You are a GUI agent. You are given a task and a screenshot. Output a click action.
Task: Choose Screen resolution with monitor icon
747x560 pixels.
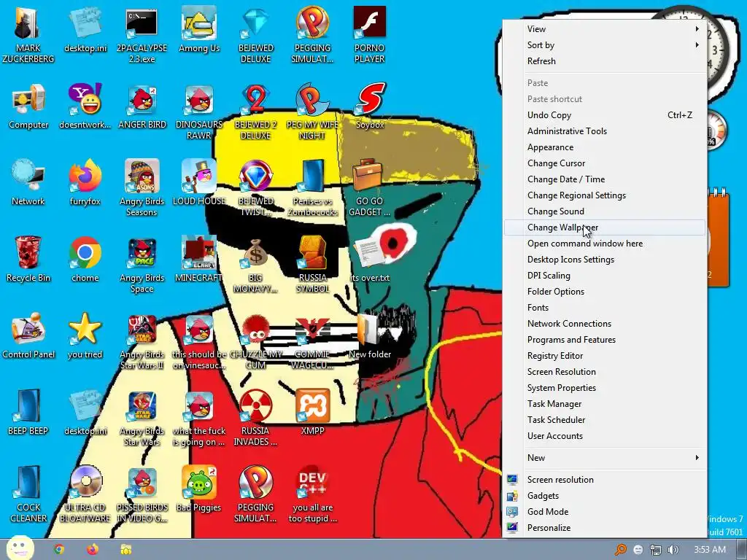pyautogui.click(x=605, y=480)
